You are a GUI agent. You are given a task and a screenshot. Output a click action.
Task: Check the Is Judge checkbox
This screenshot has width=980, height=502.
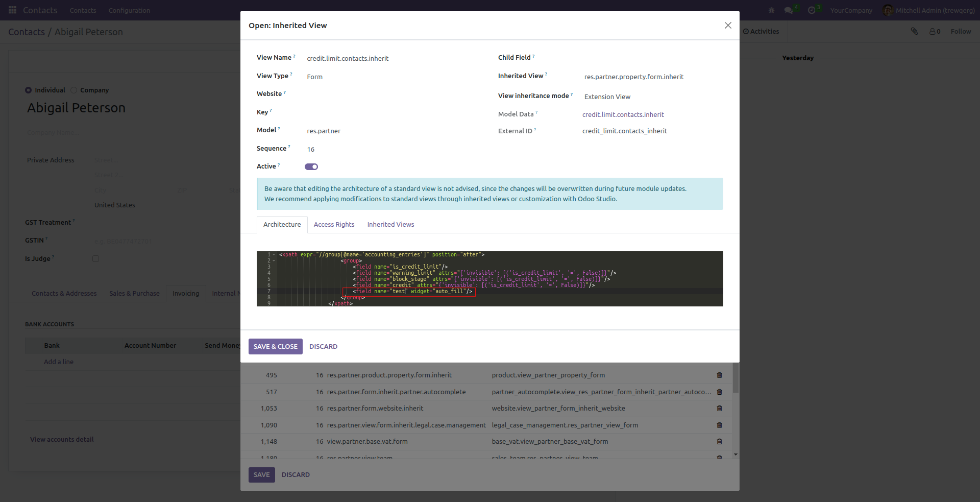click(x=95, y=259)
